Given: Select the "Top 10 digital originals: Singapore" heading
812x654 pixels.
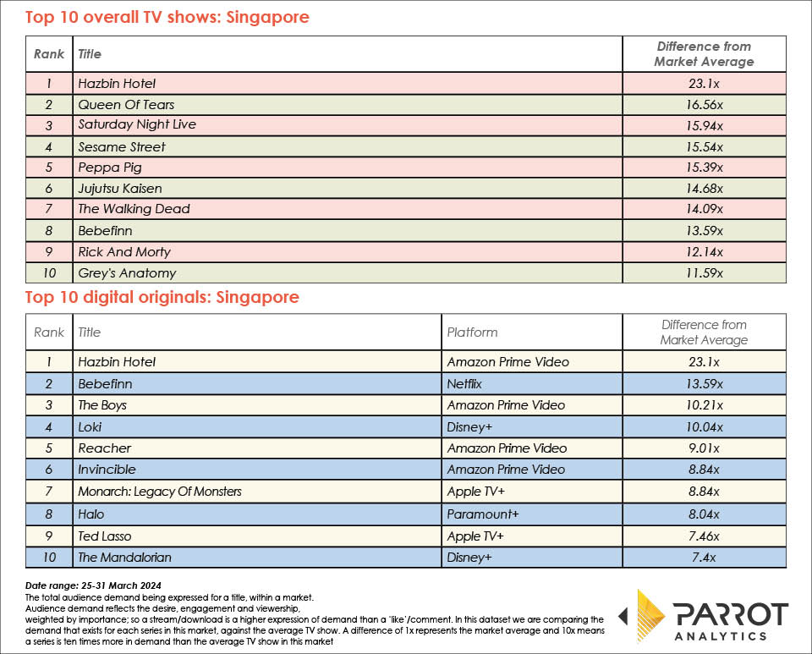Looking at the screenshot, I should [162, 297].
